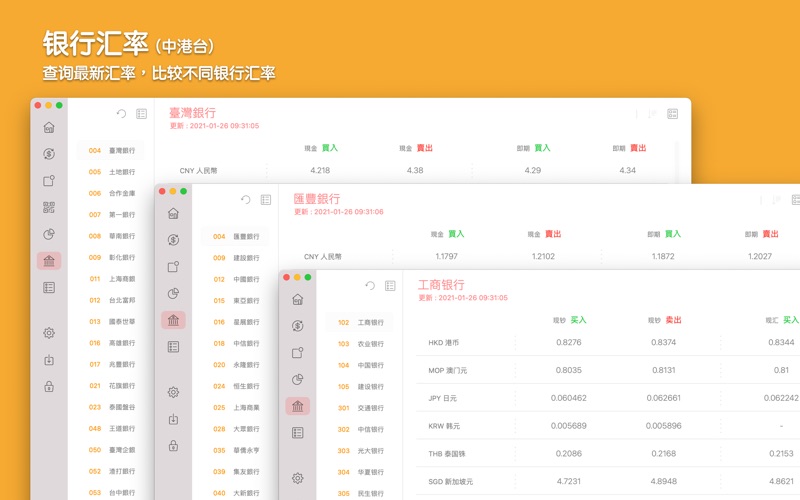Select 006 合作金庫 in bank list

111,193
